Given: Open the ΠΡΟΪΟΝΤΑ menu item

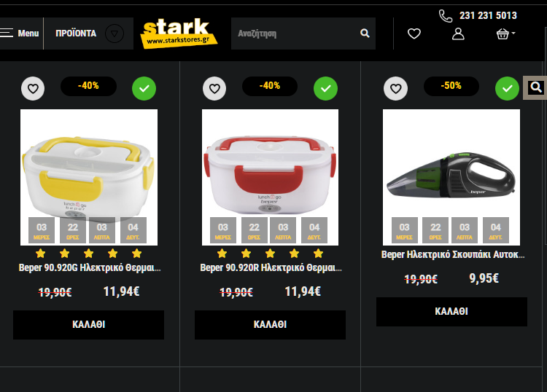Looking at the screenshot, I should pos(76,34).
